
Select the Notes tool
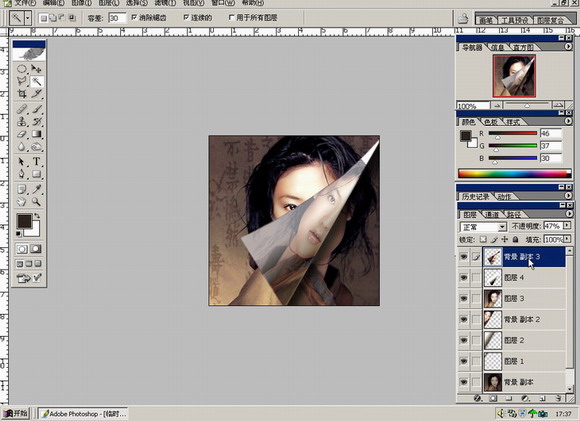click(x=22, y=189)
